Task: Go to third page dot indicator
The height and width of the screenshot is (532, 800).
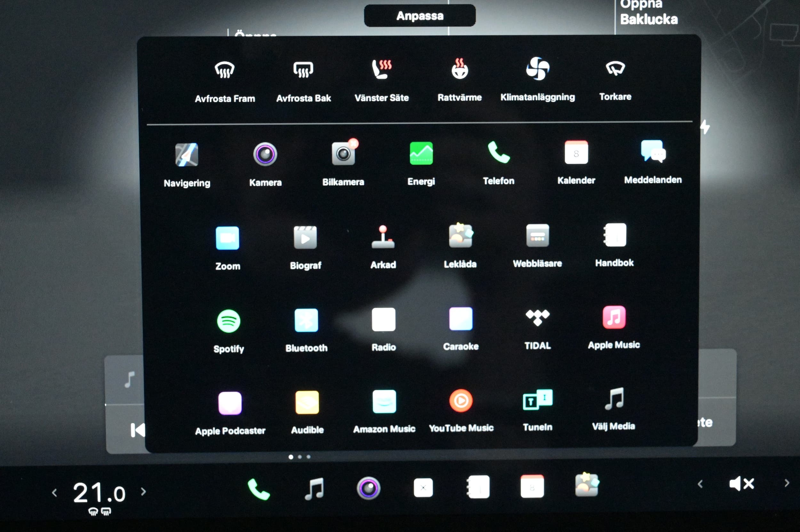Action: pos(308,457)
